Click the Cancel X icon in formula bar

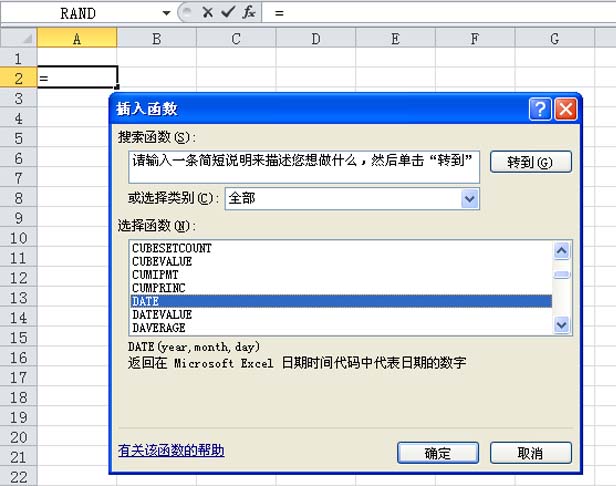pyautogui.click(x=208, y=13)
